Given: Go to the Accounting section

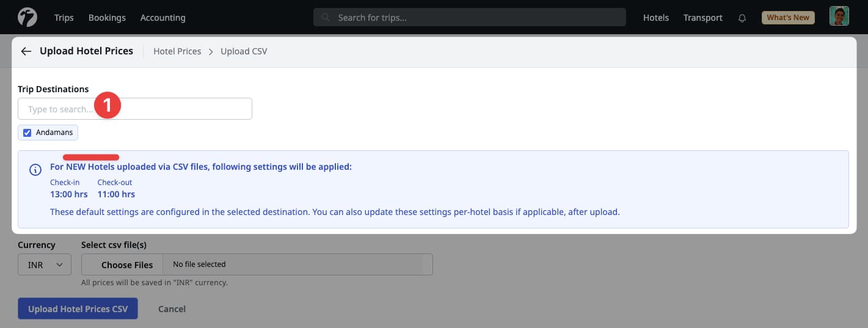Looking at the screenshot, I should (x=162, y=18).
